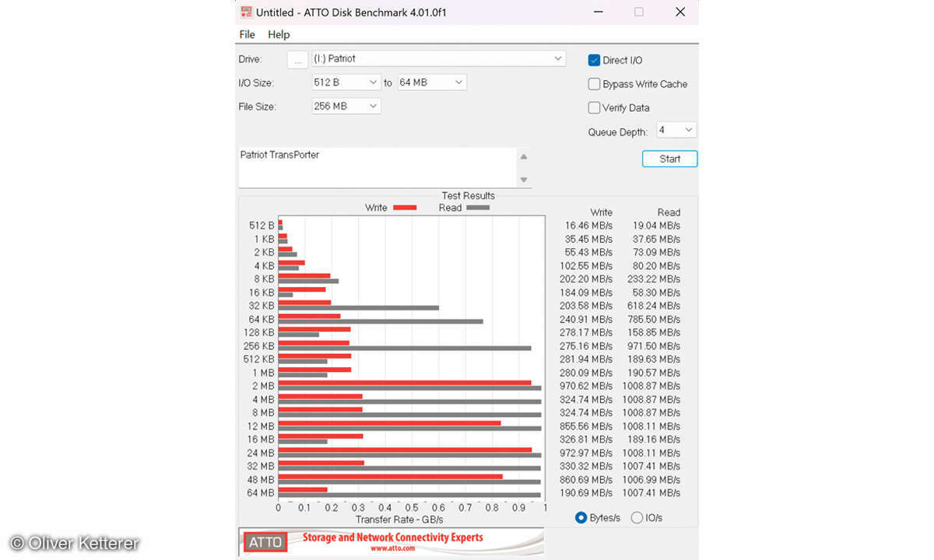Click the red Write legend swatch
The width and height of the screenshot is (934, 560).
(405, 208)
